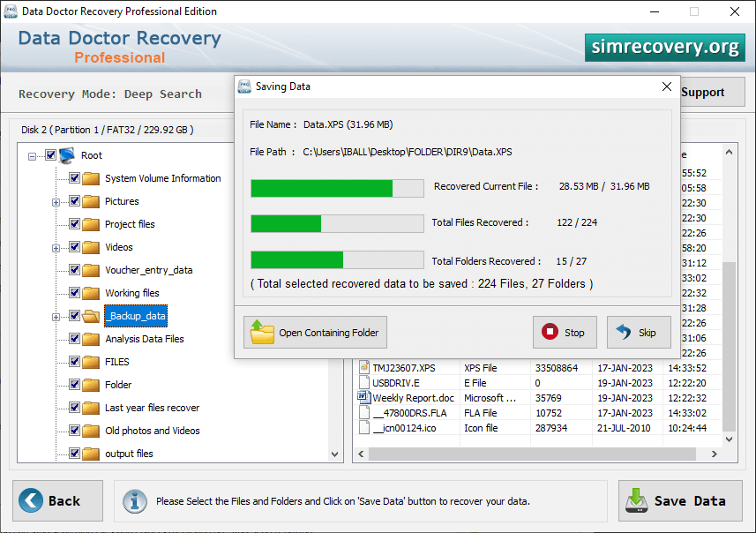Viewport: 756px width, 533px height.
Task: Click the Recovered Current File progress bar
Action: click(x=337, y=188)
